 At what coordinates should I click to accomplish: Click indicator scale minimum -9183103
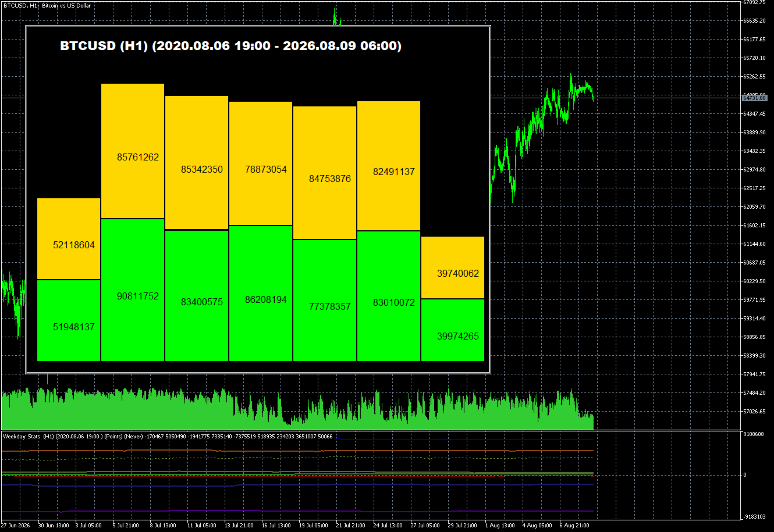point(754,516)
